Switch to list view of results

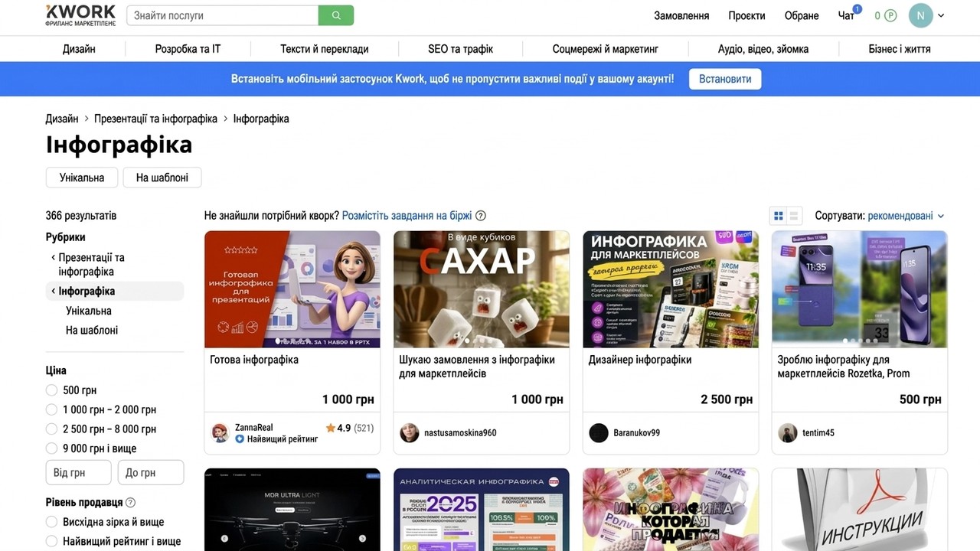tap(795, 216)
